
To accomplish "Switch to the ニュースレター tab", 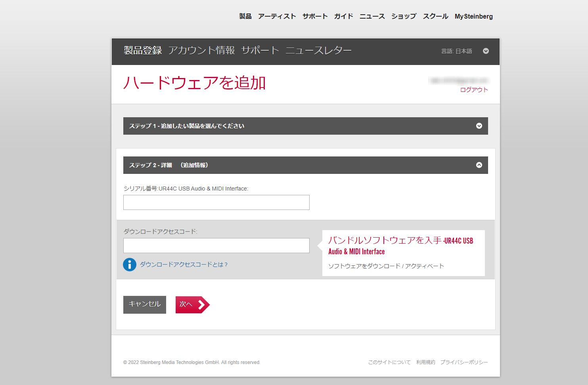I will [x=318, y=50].
